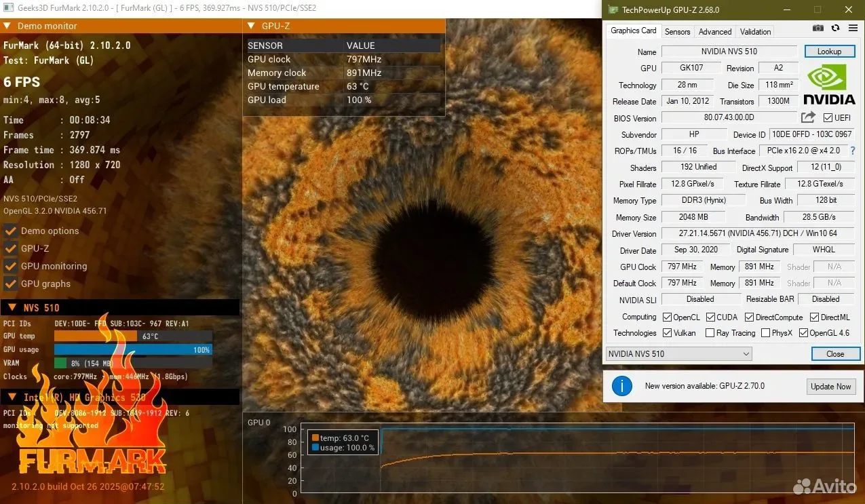Click the Update Now button

click(830, 387)
